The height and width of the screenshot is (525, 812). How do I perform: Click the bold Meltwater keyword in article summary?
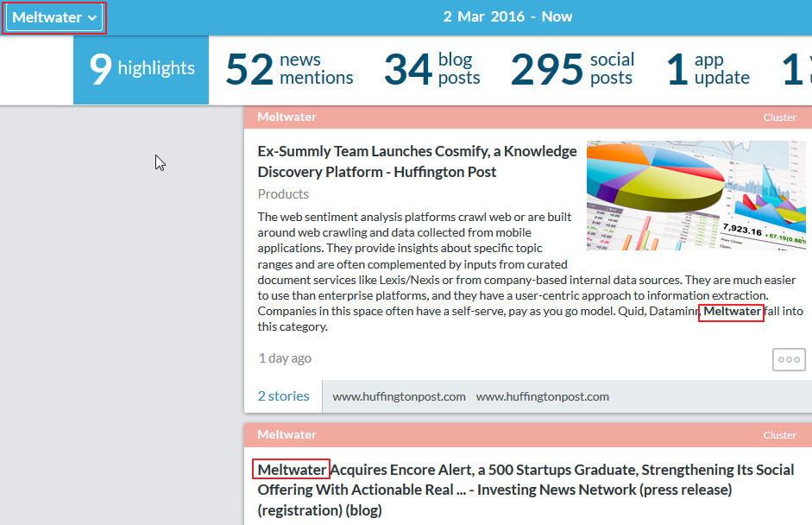(x=732, y=311)
